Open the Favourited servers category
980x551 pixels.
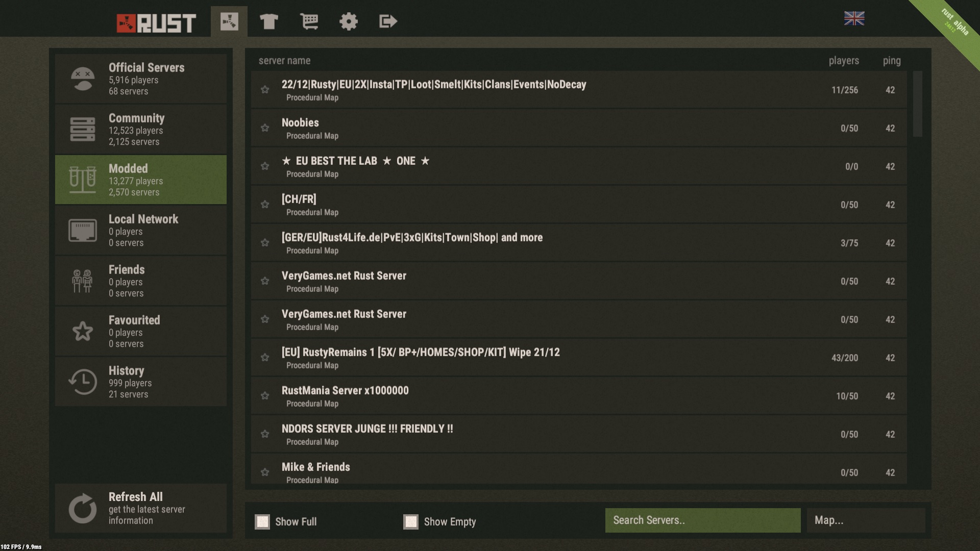[141, 331]
